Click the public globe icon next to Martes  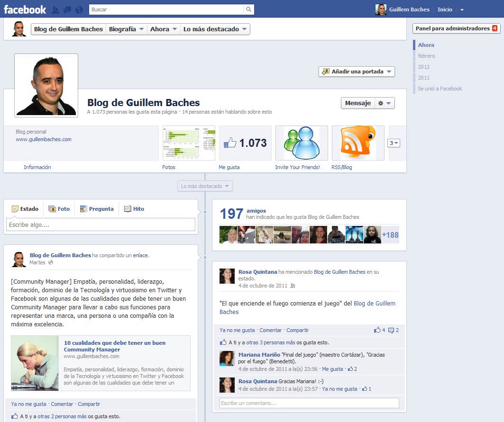(50, 262)
